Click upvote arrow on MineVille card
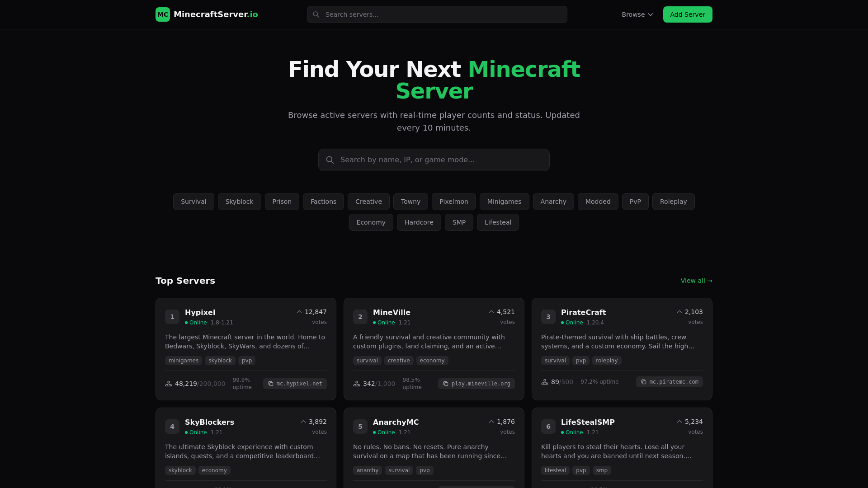This screenshot has width=868, height=488. (x=491, y=312)
